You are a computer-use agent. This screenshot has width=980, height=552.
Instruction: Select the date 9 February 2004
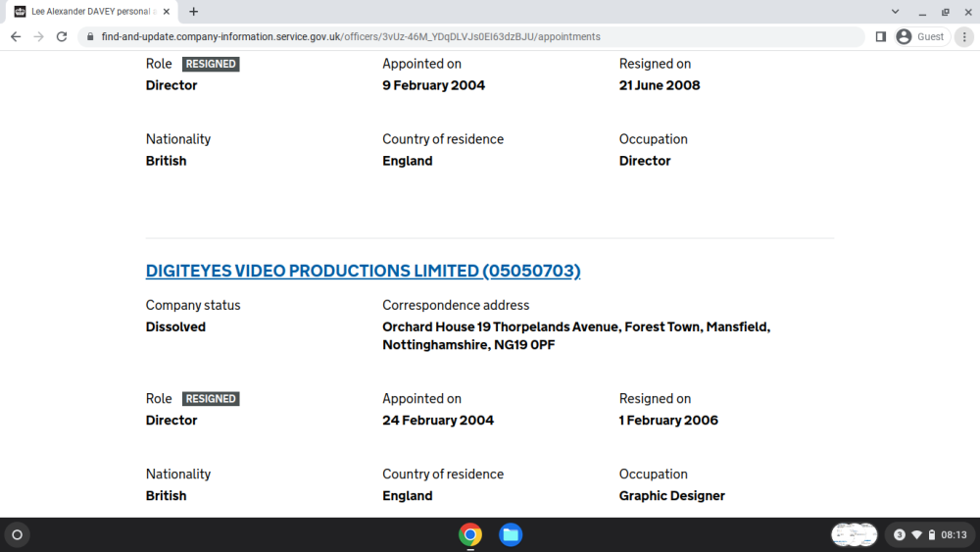click(434, 85)
